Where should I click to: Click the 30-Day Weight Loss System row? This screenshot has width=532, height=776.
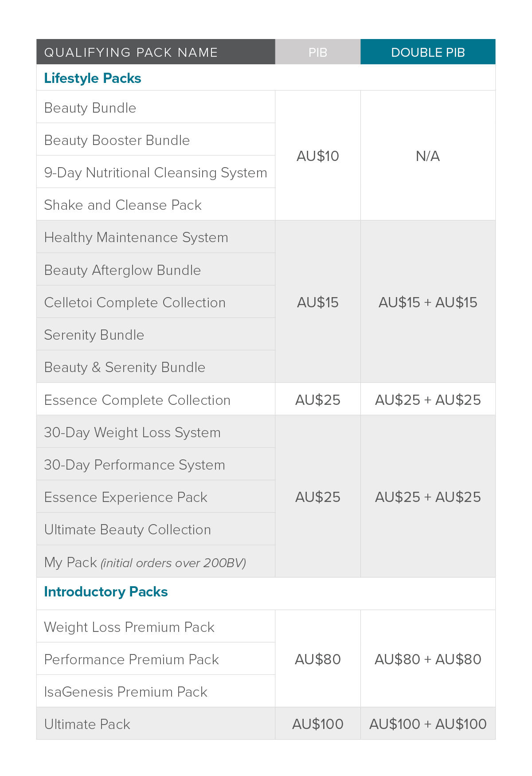click(x=156, y=431)
